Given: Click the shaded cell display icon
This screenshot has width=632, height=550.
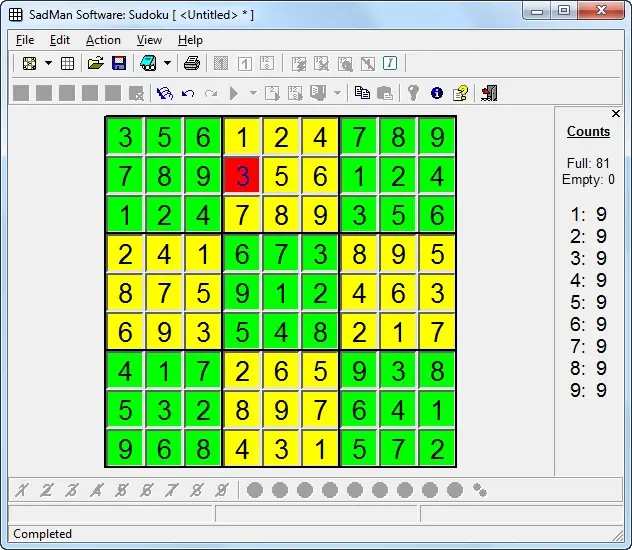Looking at the screenshot, I should [x=221, y=63].
